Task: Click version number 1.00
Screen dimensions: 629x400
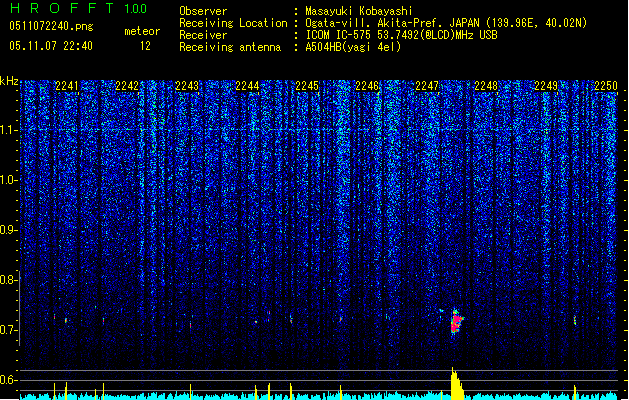Action: pos(136,9)
